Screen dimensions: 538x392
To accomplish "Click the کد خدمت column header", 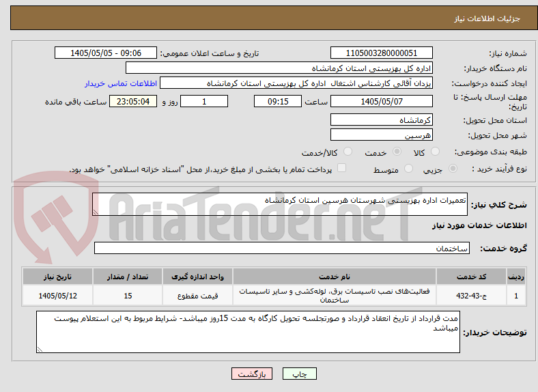I will point(472,277).
